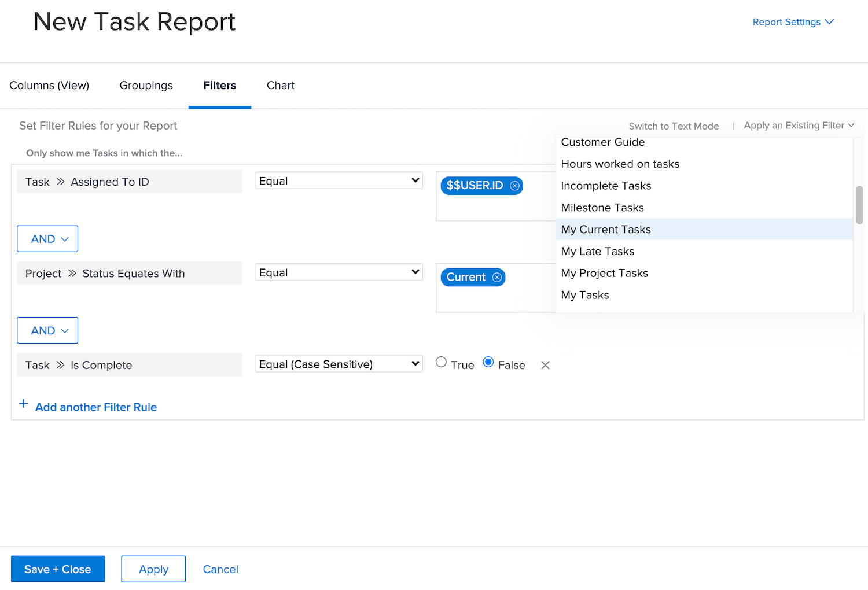Select True for the Is Complete filter
Screen dimensions: 868x590
441,362
